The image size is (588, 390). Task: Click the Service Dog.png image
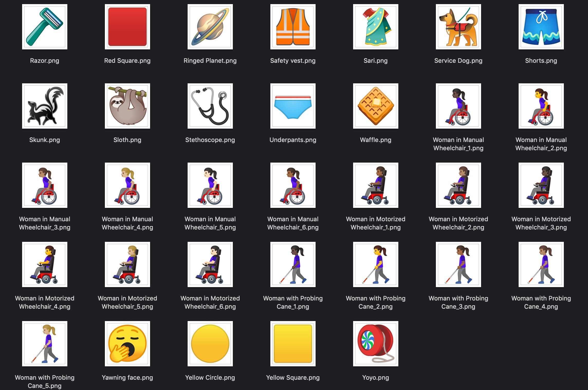pos(458,27)
